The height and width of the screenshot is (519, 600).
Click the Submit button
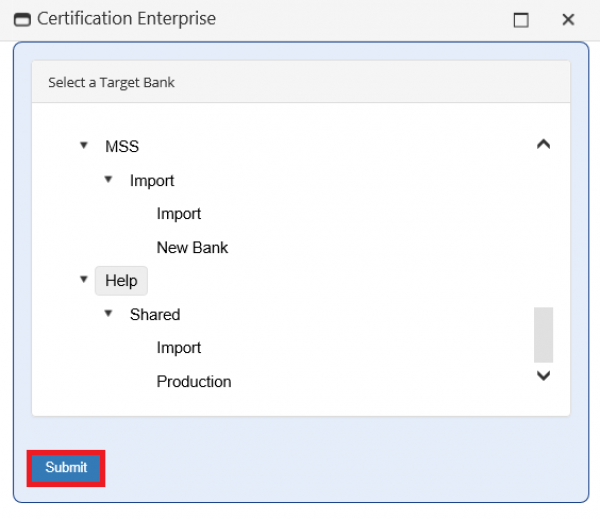pos(66,468)
